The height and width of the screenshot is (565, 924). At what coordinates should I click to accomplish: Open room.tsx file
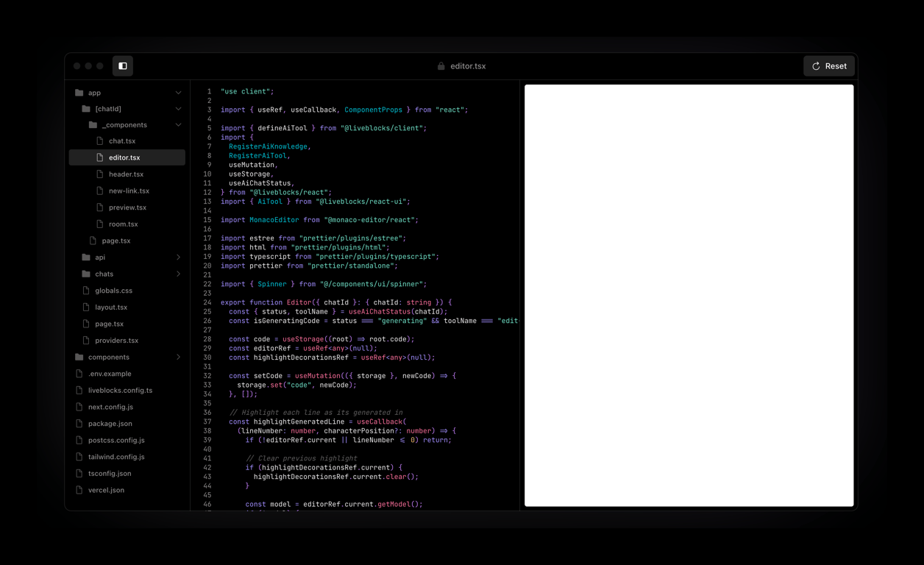click(x=127, y=224)
